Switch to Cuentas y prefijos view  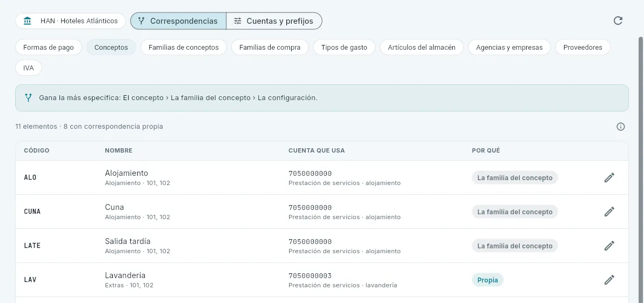tap(274, 21)
